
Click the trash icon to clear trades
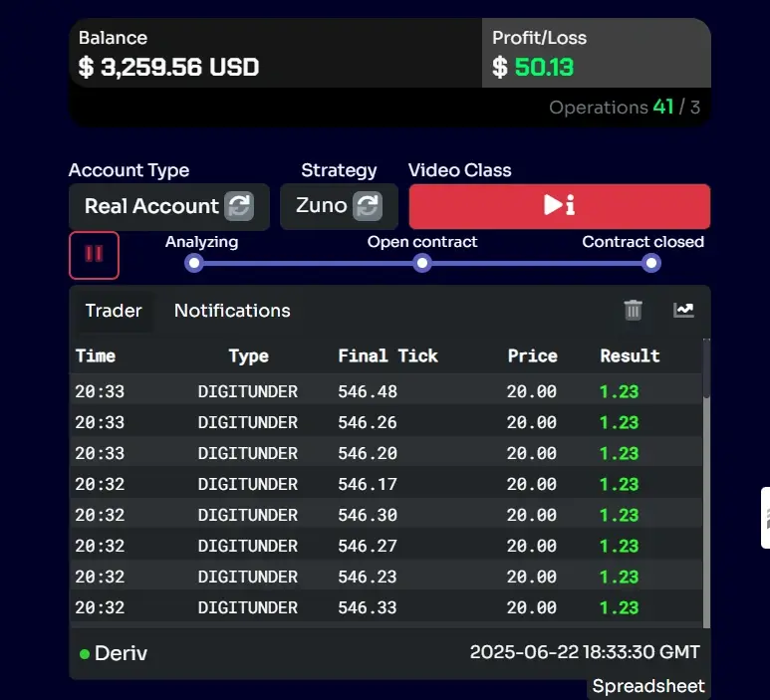[633, 310]
